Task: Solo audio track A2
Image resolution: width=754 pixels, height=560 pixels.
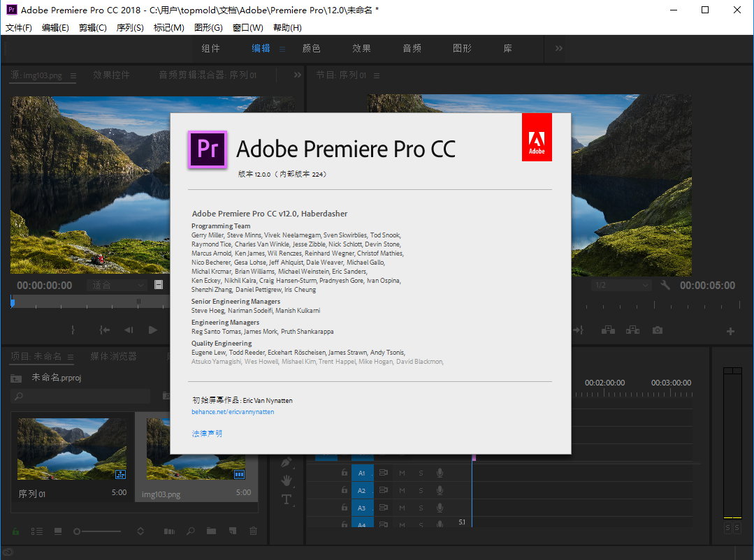Action: pos(421,490)
